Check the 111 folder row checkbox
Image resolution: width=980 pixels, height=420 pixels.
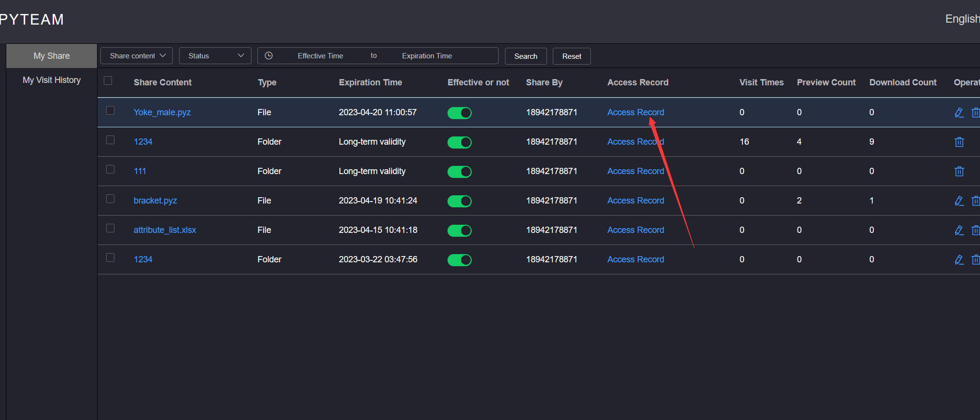click(x=111, y=169)
